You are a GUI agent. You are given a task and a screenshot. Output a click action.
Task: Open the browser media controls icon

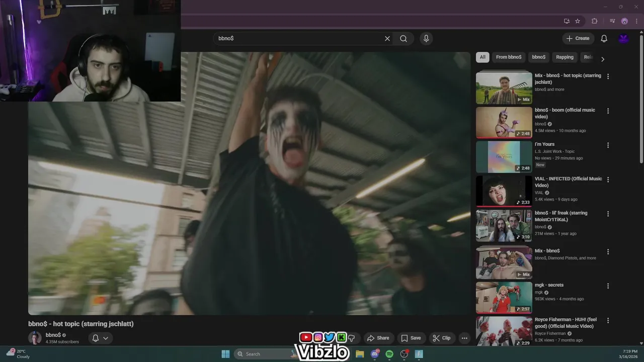(612, 21)
